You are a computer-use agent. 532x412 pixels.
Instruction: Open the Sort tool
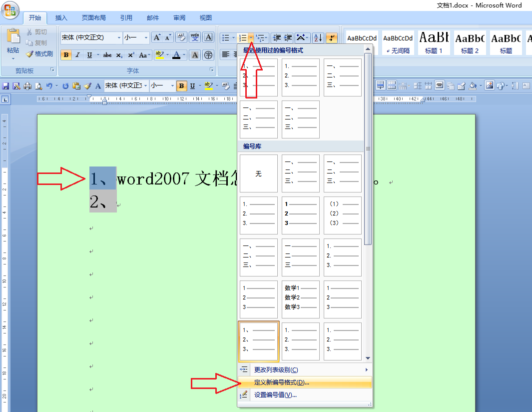pyautogui.click(x=318, y=37)
